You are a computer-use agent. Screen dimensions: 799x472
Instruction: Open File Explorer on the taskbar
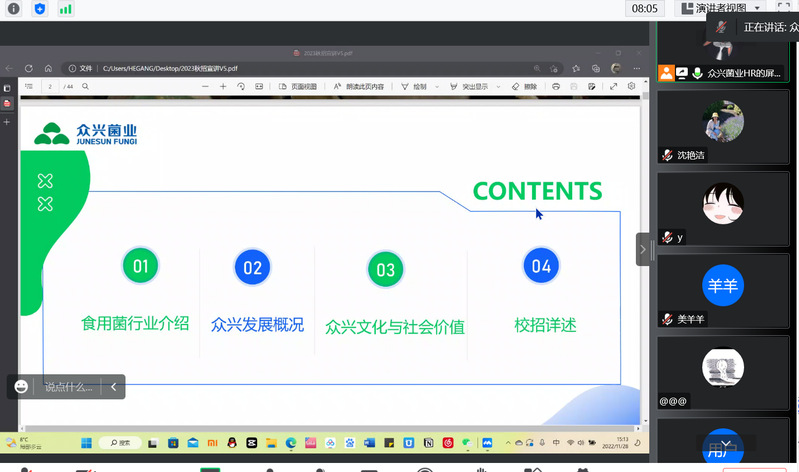coord(271,443)
